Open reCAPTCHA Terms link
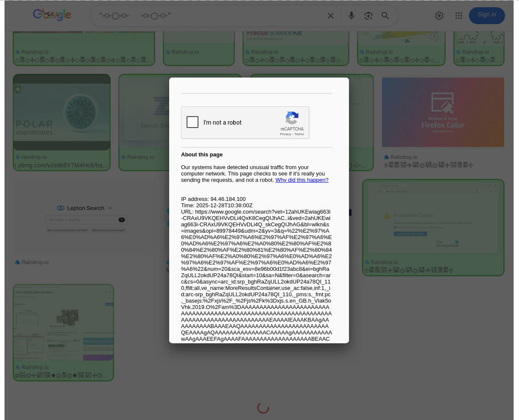The width and height of the screenshot is (519, 420). click(299, 134)
